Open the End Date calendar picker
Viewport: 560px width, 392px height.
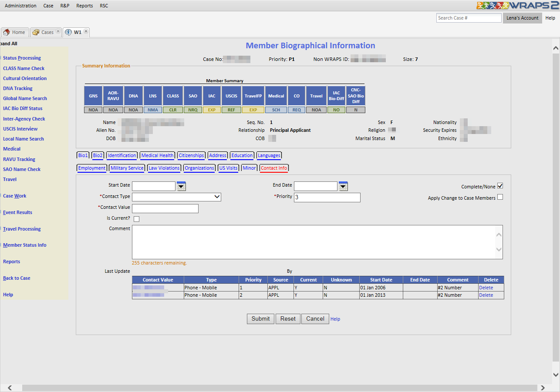pos(343,186)
